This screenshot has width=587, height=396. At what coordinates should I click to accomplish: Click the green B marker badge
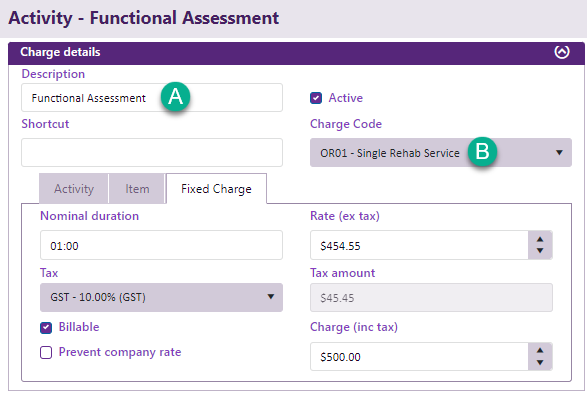(482, 152)
